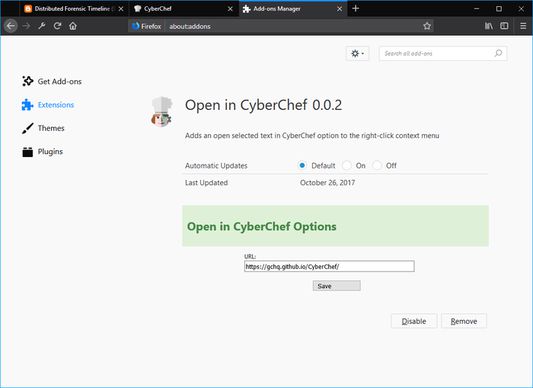Screen dimensions: 533x388
Task: Switch to the CyberChef tab
Action: coord(184,9)
